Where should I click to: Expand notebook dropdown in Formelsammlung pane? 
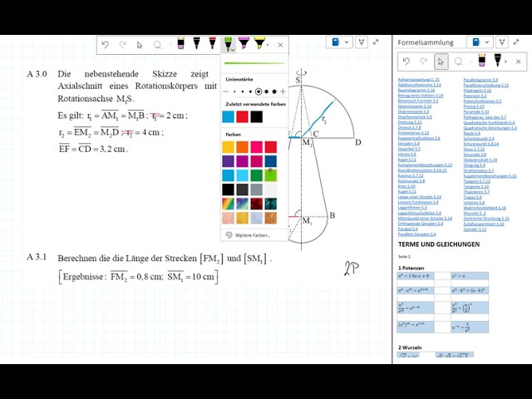487,42
